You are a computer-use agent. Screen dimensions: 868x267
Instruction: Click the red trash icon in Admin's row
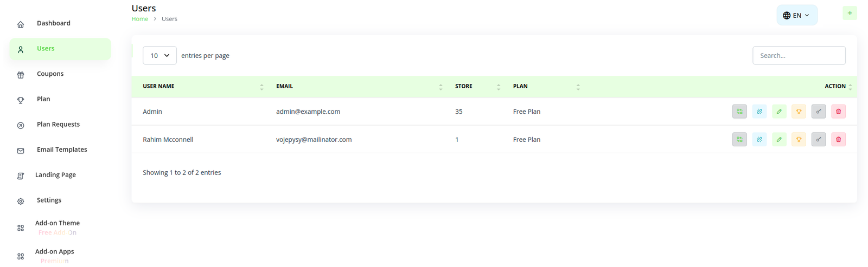[838, 112]
